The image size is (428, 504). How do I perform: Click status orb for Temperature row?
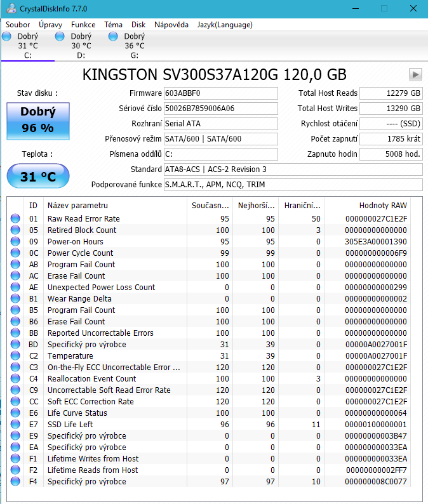[15, 356]
